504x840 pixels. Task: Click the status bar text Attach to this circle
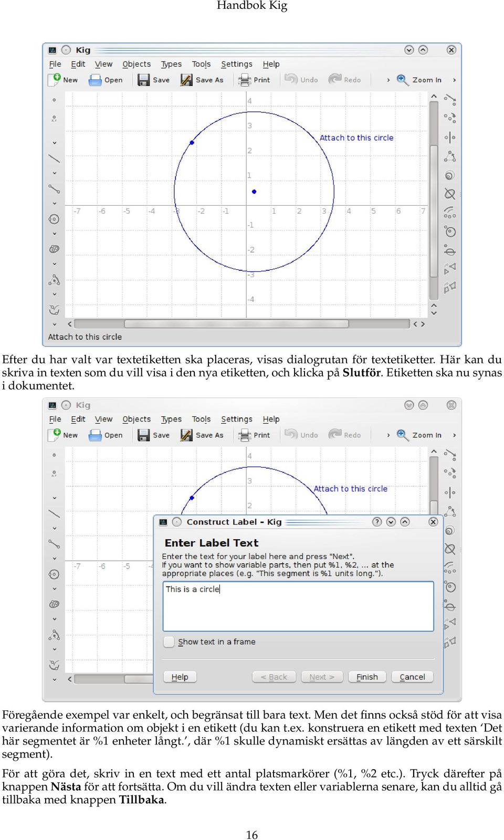pos(85,337)
